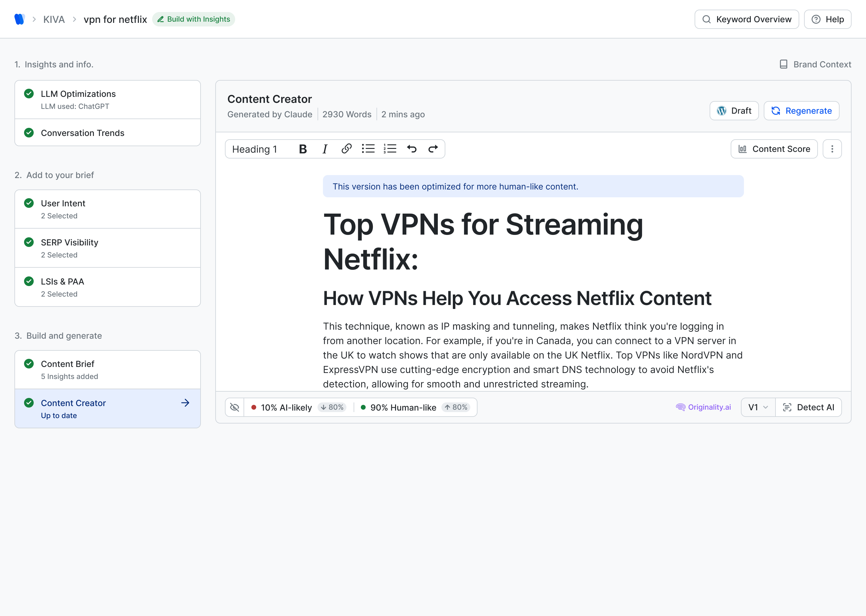Click the blue app logo in the breadcrumb
The width and height of the screenshot is (866, 616).
(20, 19)
